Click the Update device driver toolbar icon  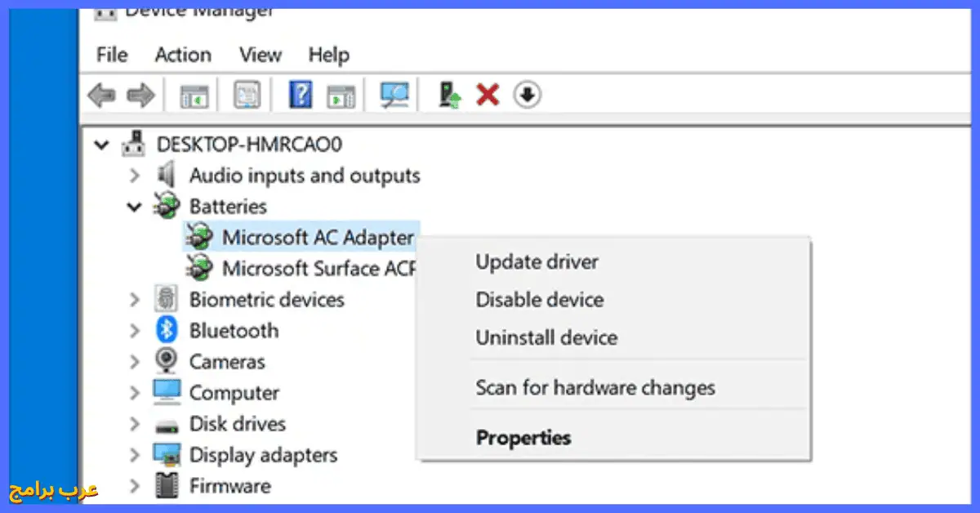pos(449,96)
